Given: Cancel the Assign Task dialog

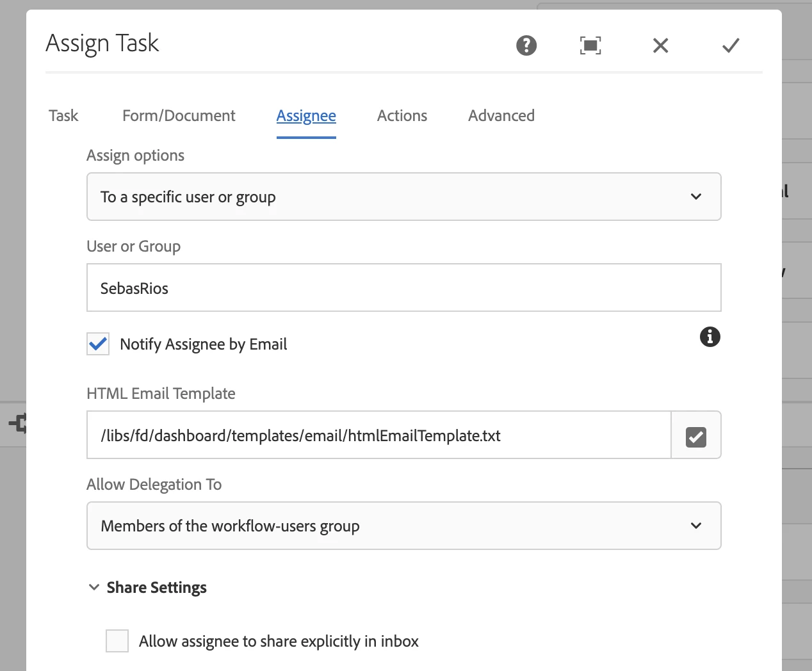Looking at the screenshot, I should click(660, 45).
